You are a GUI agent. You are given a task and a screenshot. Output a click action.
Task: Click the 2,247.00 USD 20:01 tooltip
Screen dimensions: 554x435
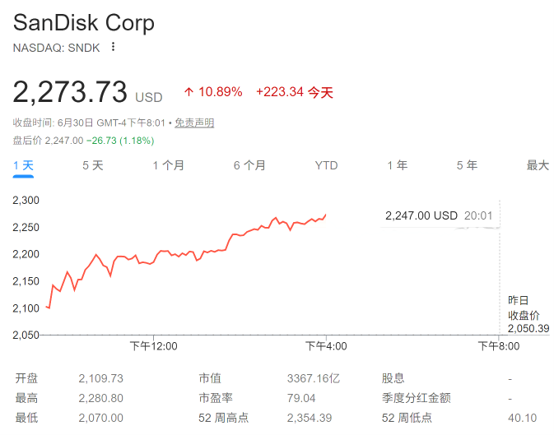pyautogui.click(x=439, y=216)
